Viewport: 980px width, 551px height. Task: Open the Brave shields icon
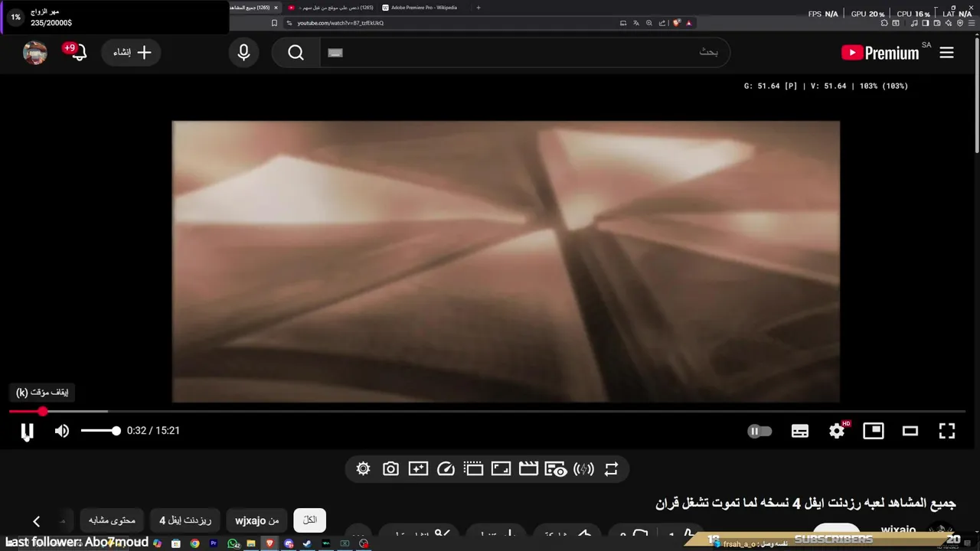click(x=677, y=23)
